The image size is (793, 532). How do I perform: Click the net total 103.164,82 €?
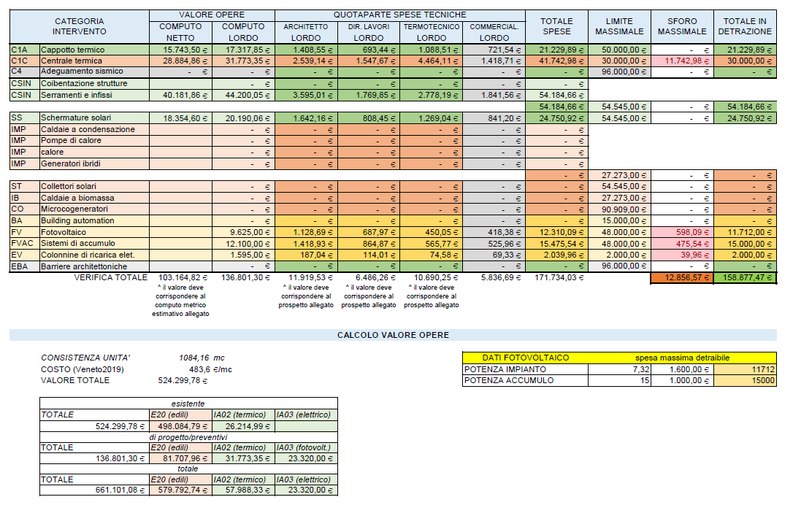pyautogui.click(x=183, y=278)
